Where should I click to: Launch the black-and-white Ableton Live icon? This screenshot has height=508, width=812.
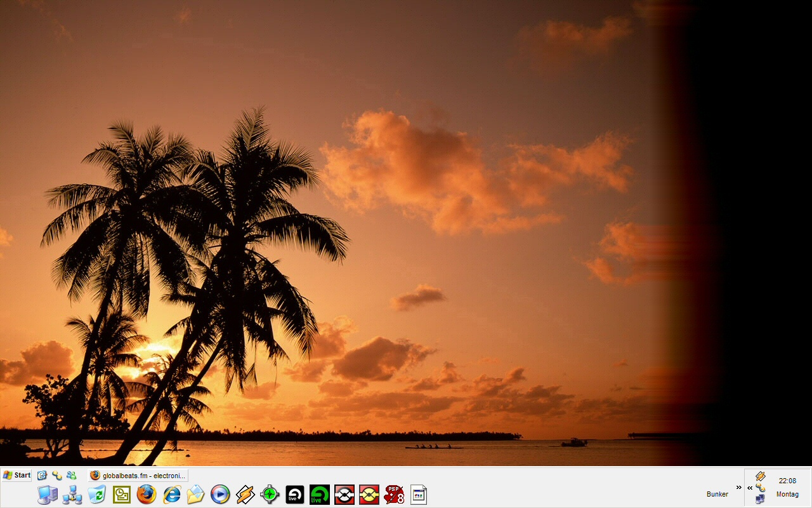[x=294, y=495]
